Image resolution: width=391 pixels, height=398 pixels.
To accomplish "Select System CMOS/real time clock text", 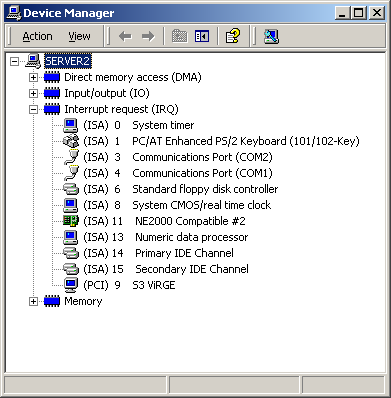I will [201, 205].
